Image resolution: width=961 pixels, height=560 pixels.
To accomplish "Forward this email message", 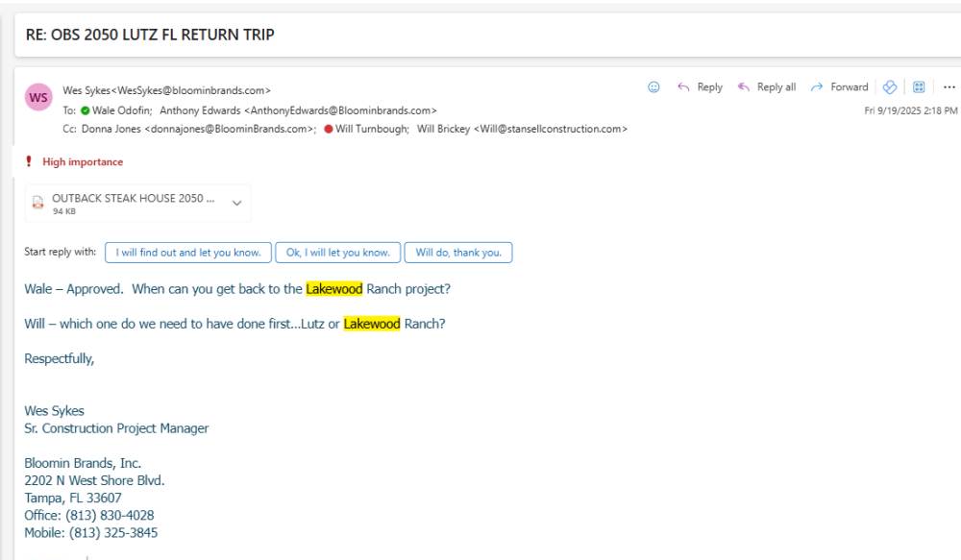I will click(x=839, y=87).
